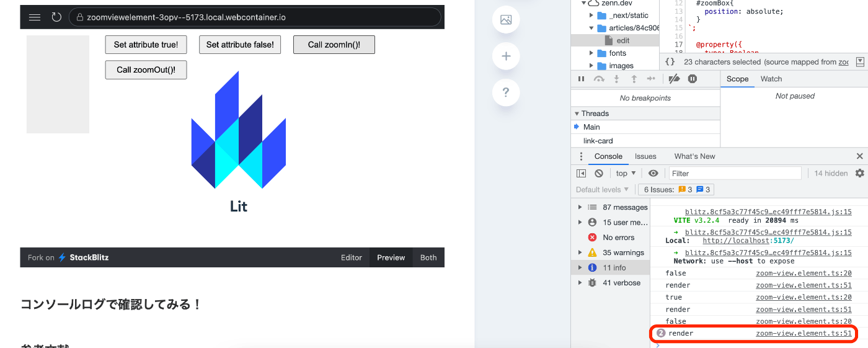
Task: Click the step into icon
Action: click(616, 79)
